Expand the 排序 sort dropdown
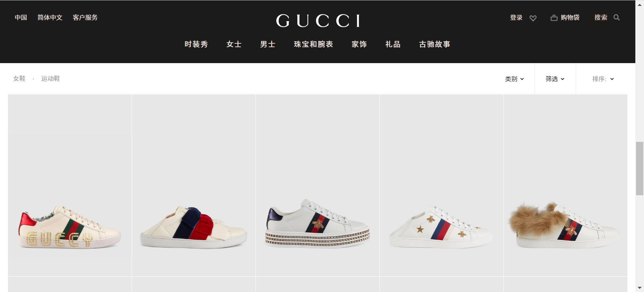 pos(603,79)
